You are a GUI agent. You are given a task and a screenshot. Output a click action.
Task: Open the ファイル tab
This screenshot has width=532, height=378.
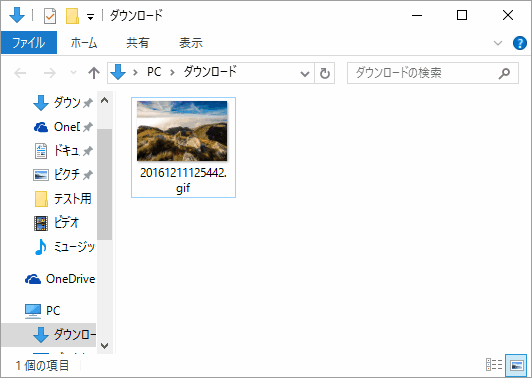[29, 43]
